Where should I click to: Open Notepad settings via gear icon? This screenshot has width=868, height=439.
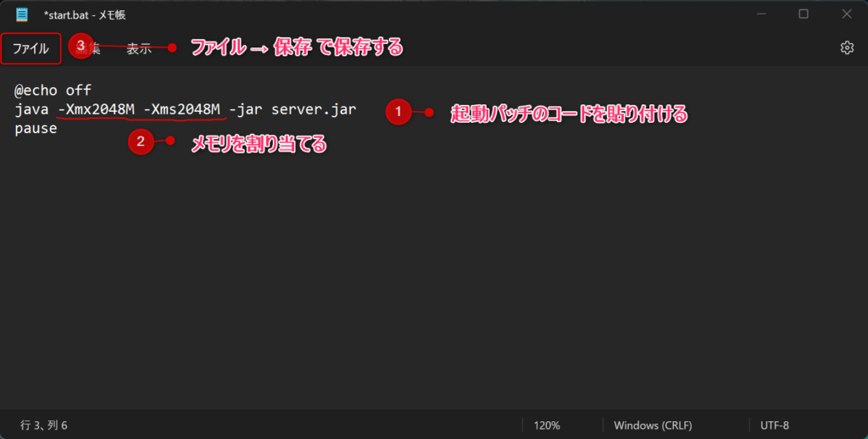coord(846,48)
